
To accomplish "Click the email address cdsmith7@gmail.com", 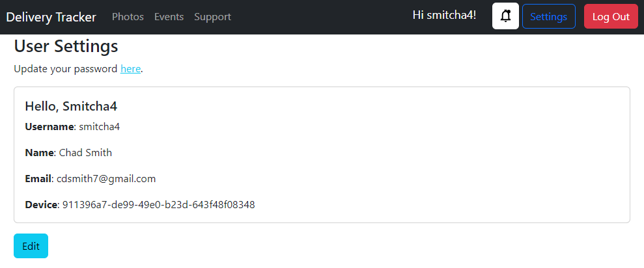I will click(106, 179).
